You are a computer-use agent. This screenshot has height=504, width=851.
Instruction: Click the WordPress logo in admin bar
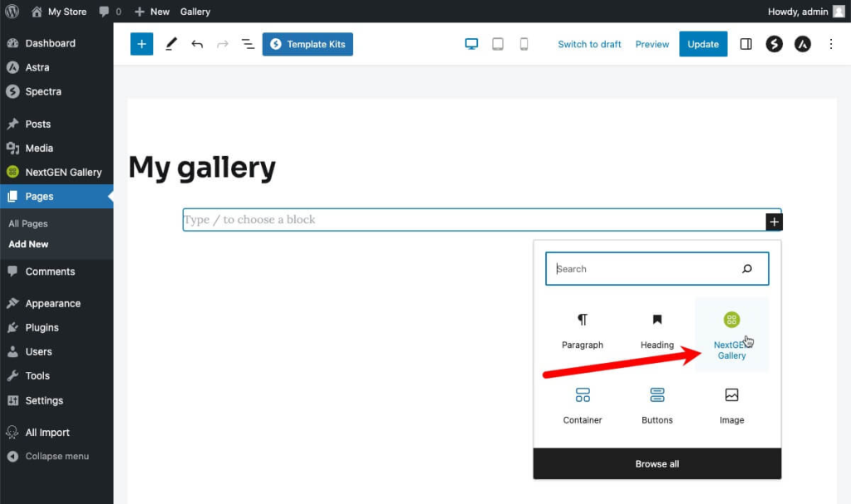coord(12,12)
